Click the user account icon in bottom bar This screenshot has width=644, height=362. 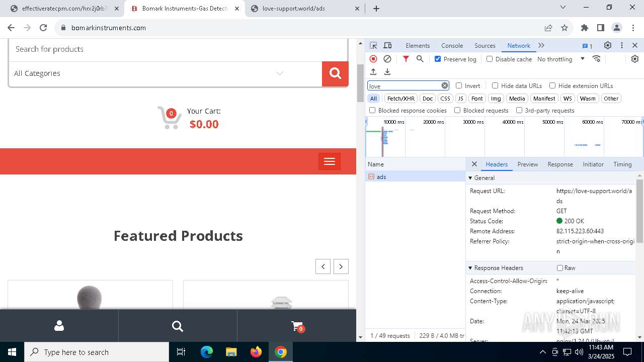click(x=59, y=326)
